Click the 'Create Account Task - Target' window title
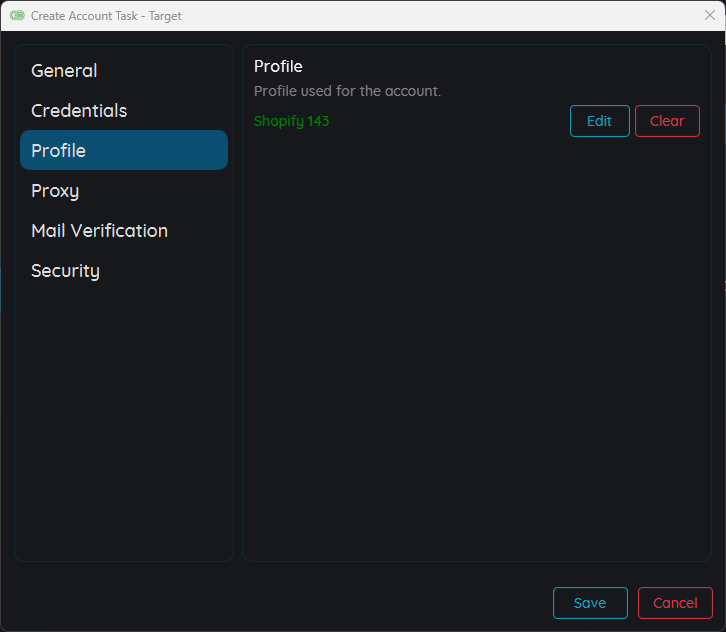This screenshot has height=632, width=726. 106,16
